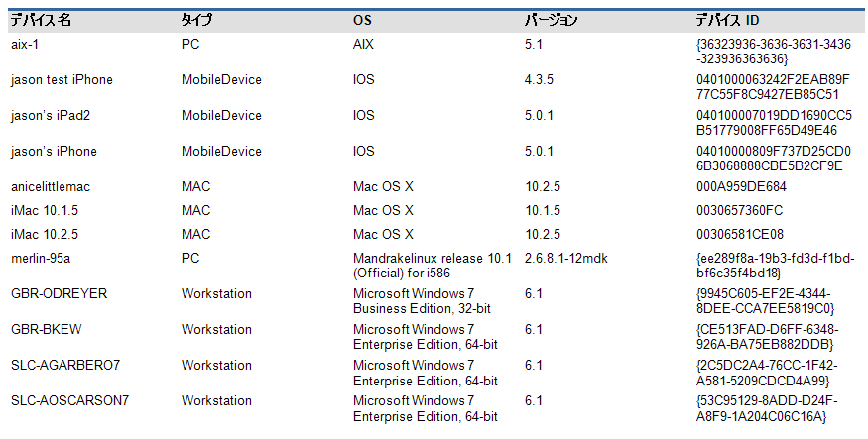868x439 pixels.
Task: Select the GBR-ODREYER workstation
Action: pyautogui.click(x=59, y=293)
